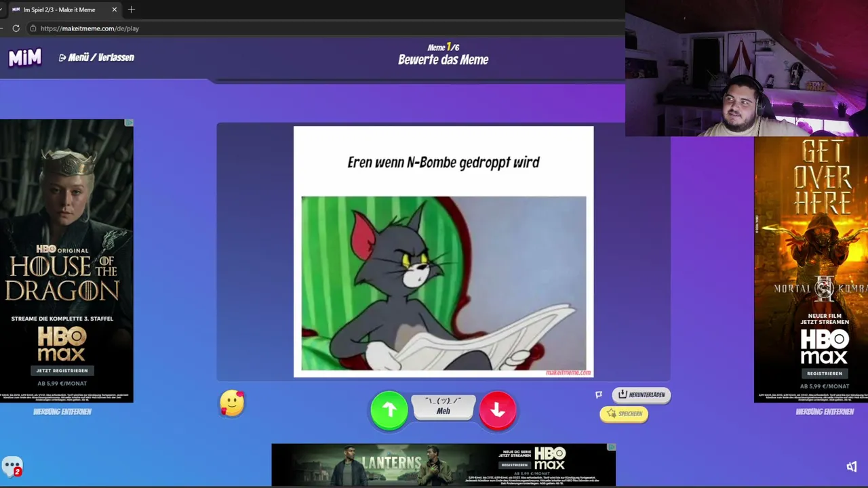Image resolution: width=868 pixels, height=488 pixels.
Task: Click the 'Meme 1/6' counter
Action: pos(443,47)
